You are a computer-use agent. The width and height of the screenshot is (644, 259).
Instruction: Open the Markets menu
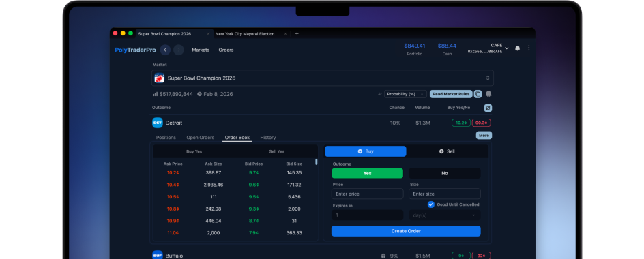201,50
